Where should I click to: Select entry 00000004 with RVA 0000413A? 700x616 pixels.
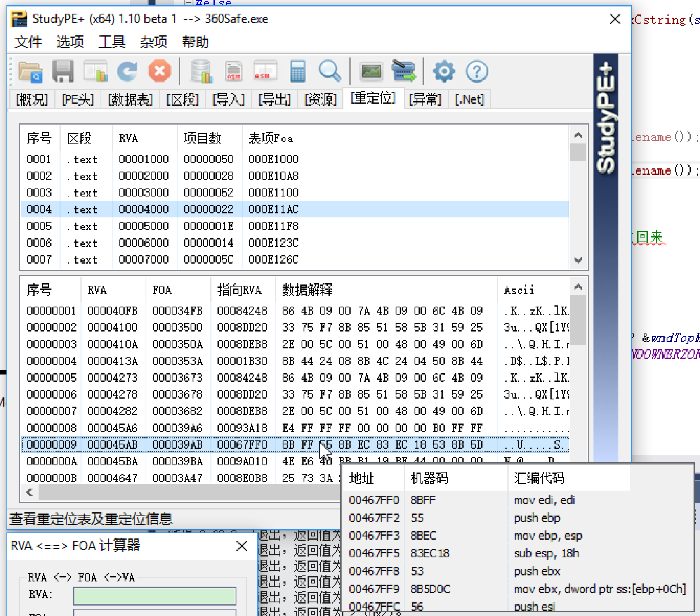click(295, 361)
